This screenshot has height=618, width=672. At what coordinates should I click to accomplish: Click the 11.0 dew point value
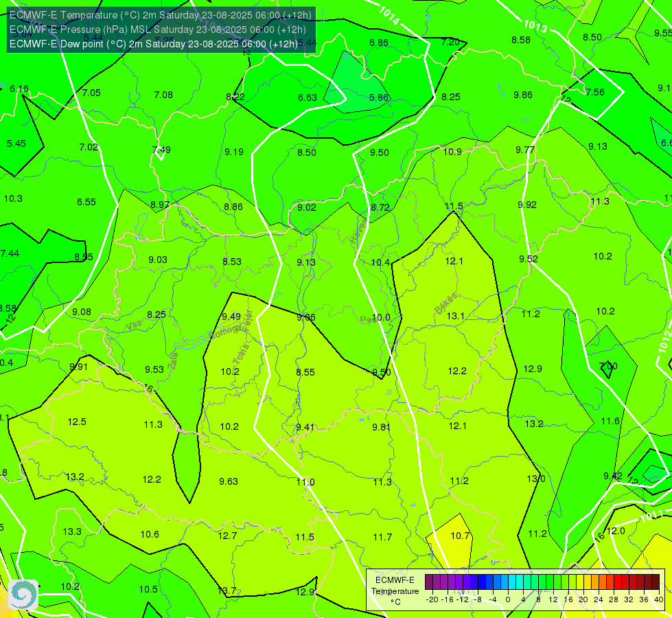coord(305,482)
